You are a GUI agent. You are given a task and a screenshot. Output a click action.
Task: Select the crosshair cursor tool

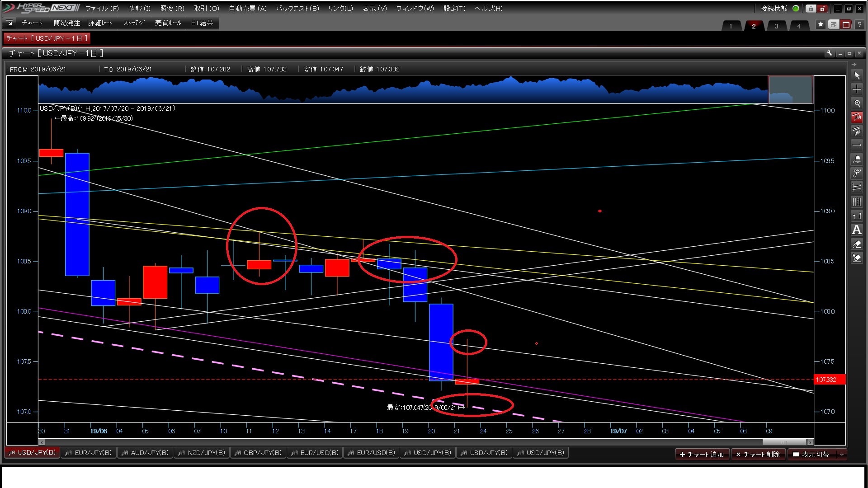[x=857, y=89]
